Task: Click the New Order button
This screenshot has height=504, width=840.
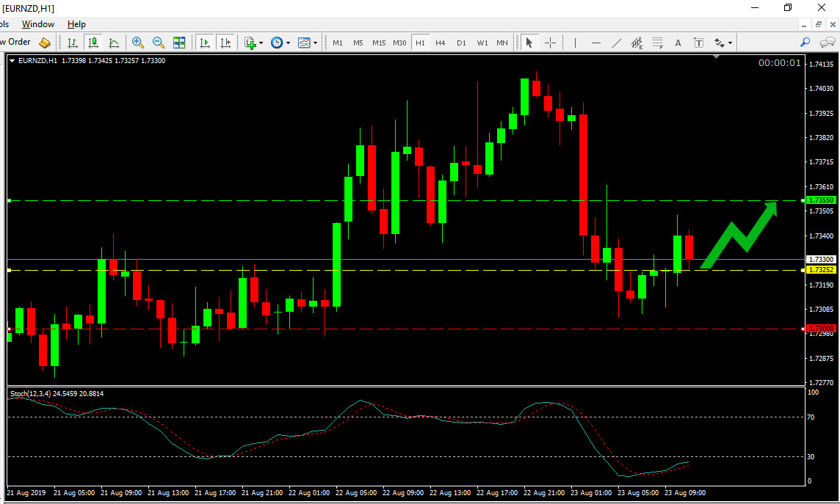Action: tap(15, 42)
